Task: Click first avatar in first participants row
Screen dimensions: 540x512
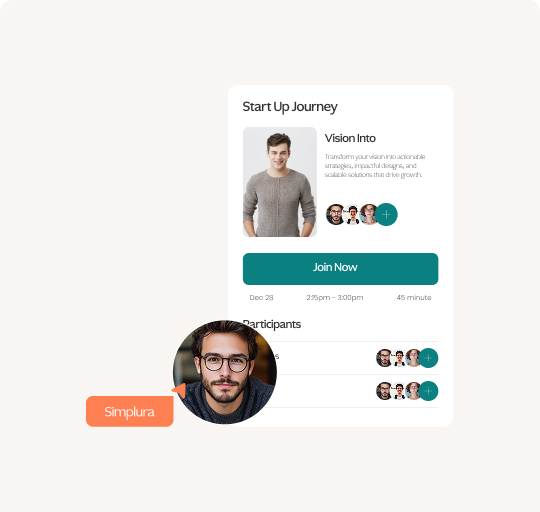Action: point(384,358)
